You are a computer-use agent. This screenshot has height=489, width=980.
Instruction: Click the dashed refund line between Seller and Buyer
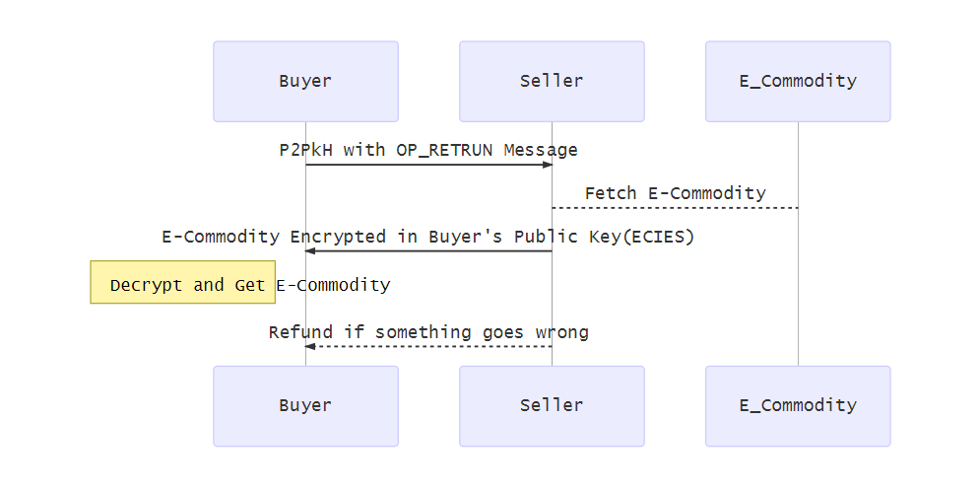coord(428,346)
